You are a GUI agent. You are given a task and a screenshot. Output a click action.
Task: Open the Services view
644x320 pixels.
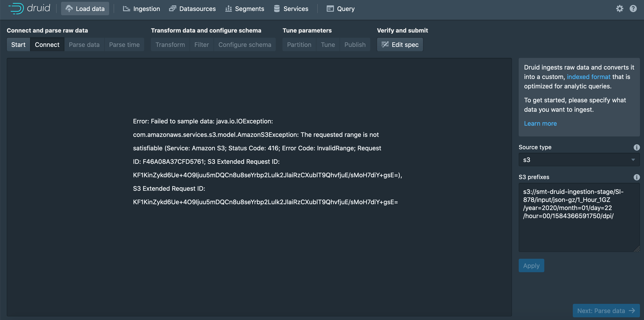pyautogui.click(x=291, y=9)
